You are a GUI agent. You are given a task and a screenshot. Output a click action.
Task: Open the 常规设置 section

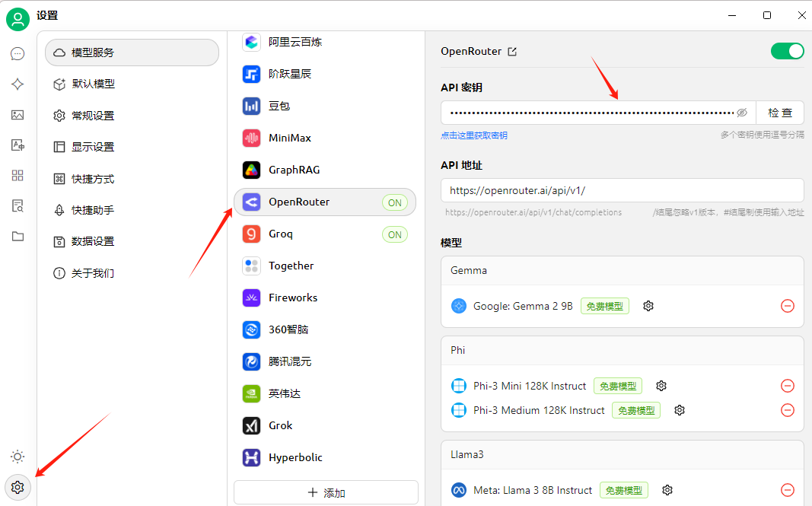(132, 116)
